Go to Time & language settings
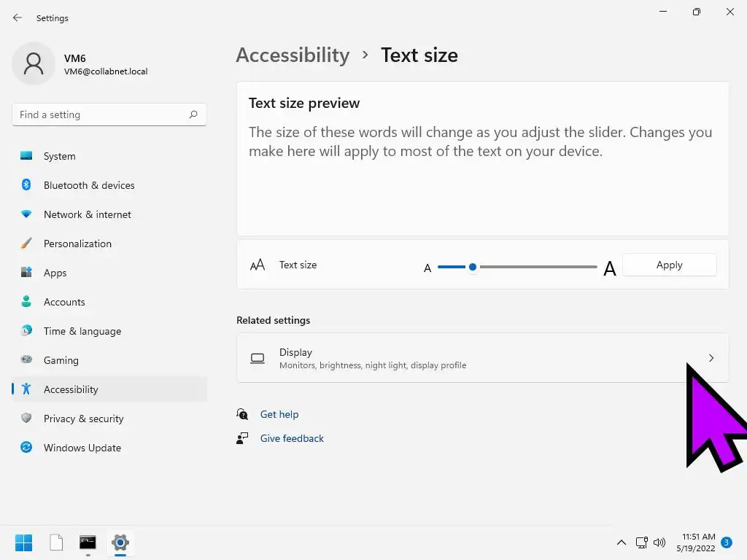This screenshot has height=560, width=747. [x=82, y=331]
